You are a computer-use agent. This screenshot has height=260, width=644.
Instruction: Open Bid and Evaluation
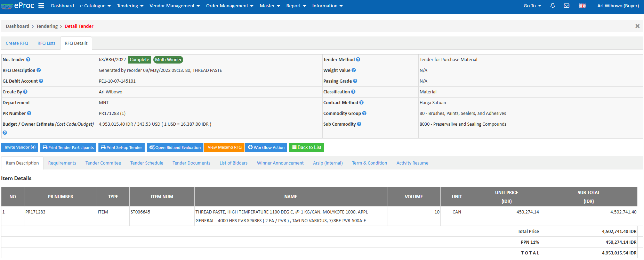coord(175,148)
